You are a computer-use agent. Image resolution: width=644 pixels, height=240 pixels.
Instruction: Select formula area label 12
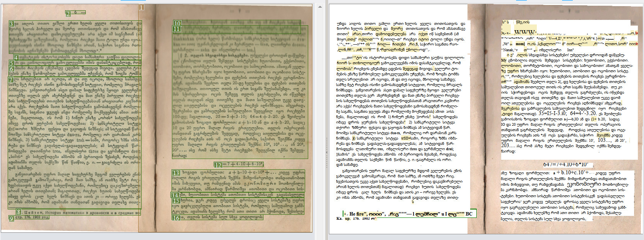218,165
